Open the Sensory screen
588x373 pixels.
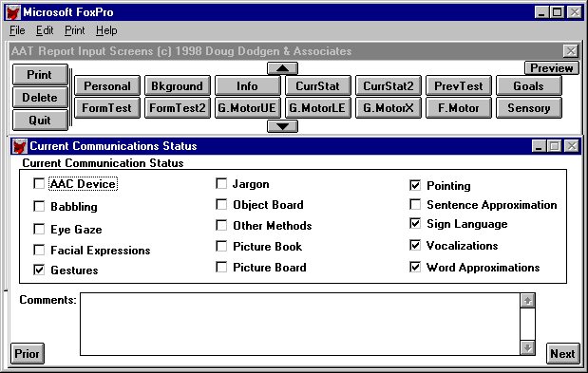click(x=529, y=108)
